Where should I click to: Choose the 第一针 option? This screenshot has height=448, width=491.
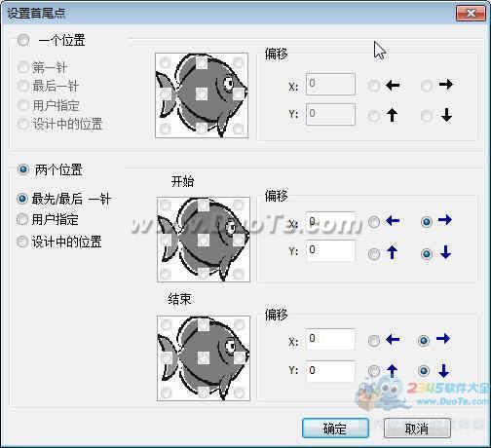tap(23, 67)
